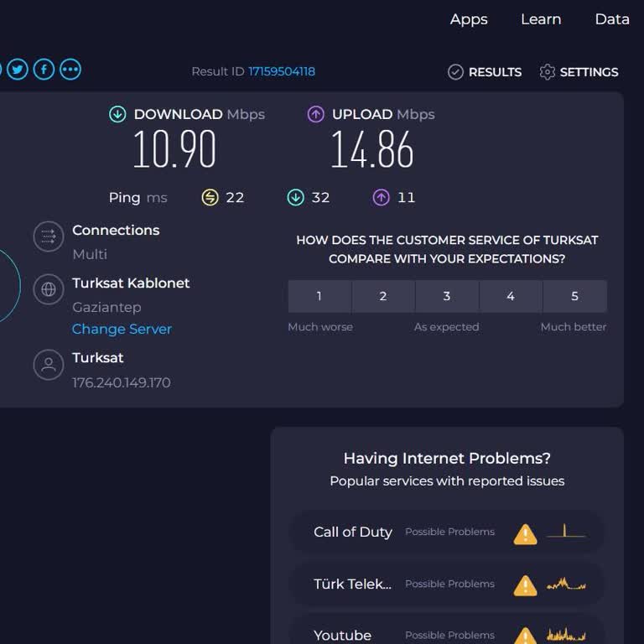Rate customer service 3 As expected

(x=447, y=296)
